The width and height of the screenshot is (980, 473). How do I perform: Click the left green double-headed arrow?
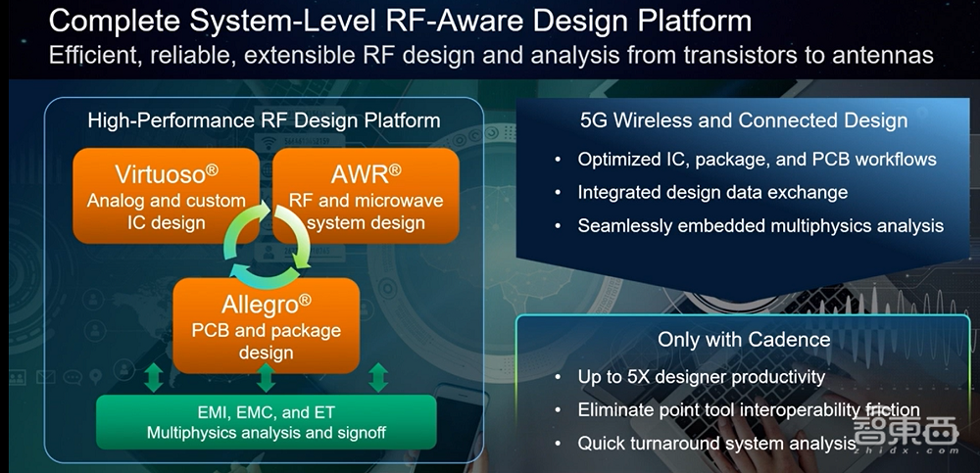(x=153, y=378)
